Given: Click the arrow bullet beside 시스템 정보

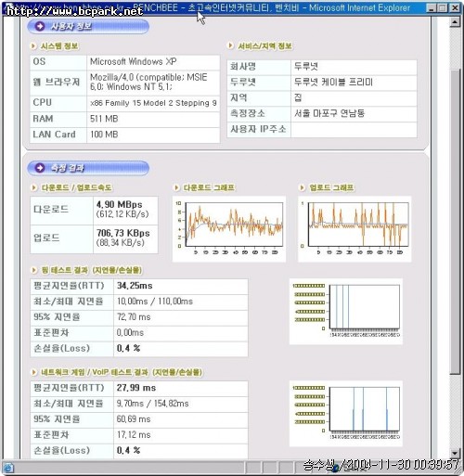Looking at the screenshot, I should click(33, 46).
